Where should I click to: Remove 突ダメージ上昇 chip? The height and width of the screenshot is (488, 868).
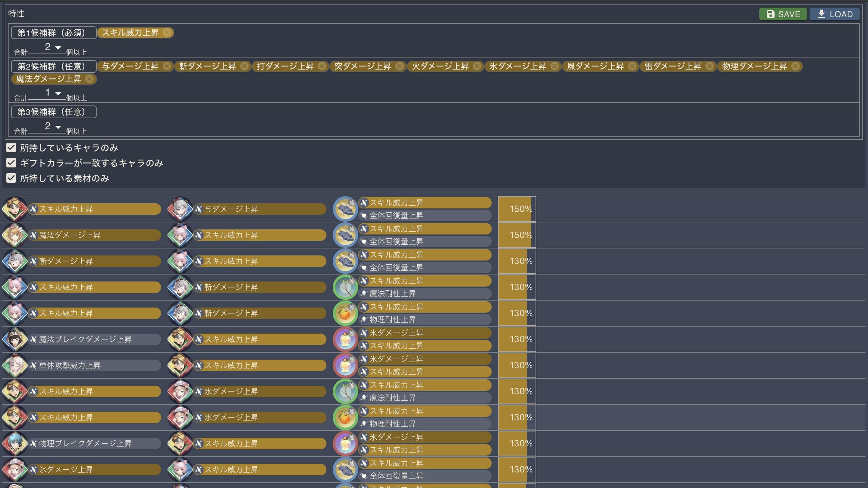pos(399,66)
